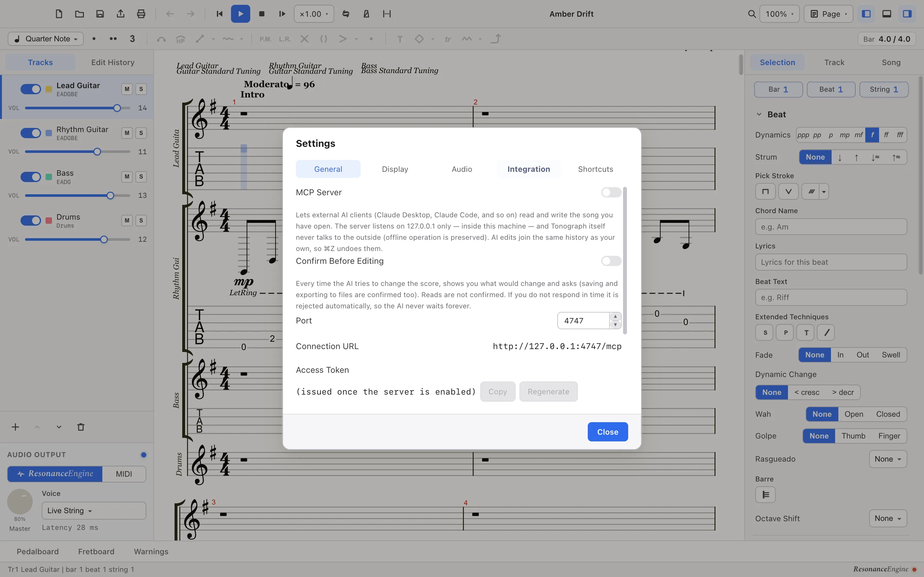Open the Live String voice dropdown
Image resolution: width=924 pixels, height=577 pixels.
[94, 511]
